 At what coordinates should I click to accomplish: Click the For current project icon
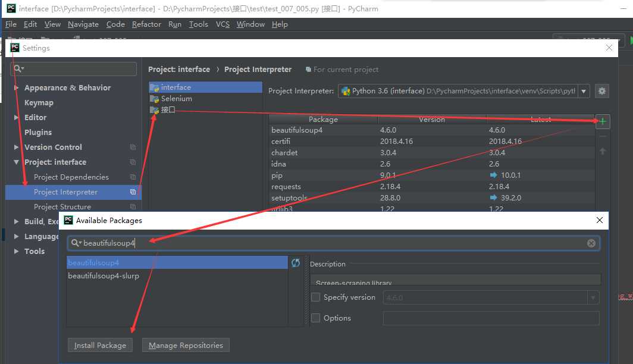tap(308, 70)
